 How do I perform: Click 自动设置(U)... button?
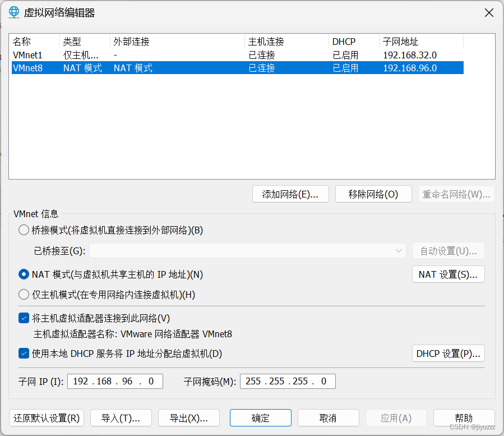click(448, 251)
